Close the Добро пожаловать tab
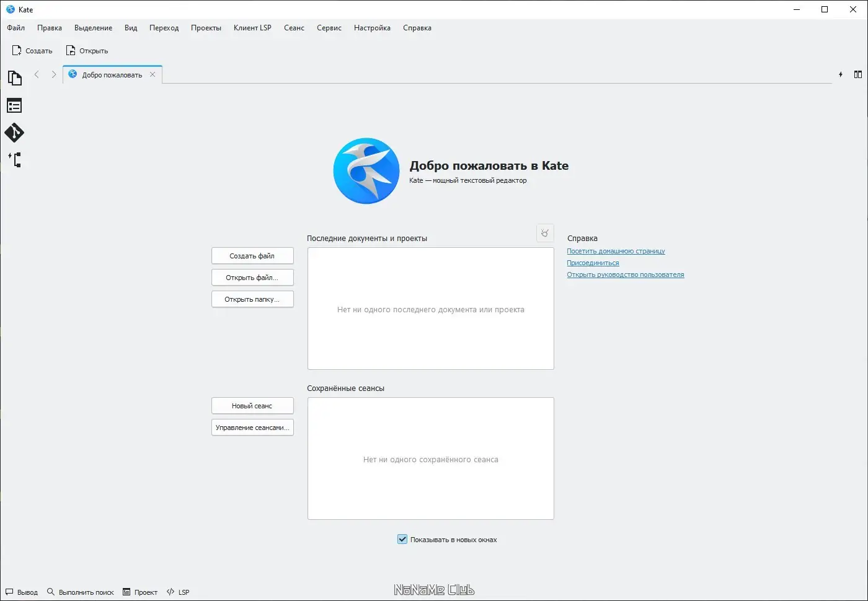 (x=153, y=74)
